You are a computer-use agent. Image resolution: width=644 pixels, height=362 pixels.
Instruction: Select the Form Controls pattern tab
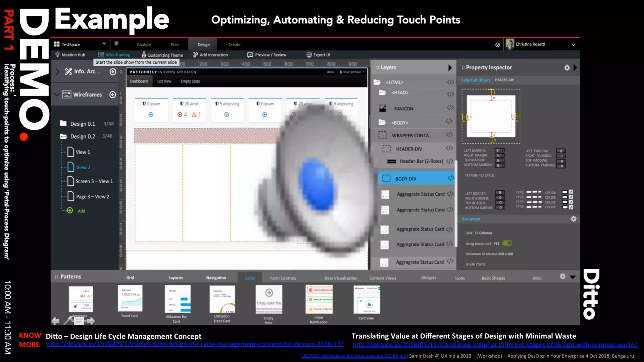[x=283, y=278]
